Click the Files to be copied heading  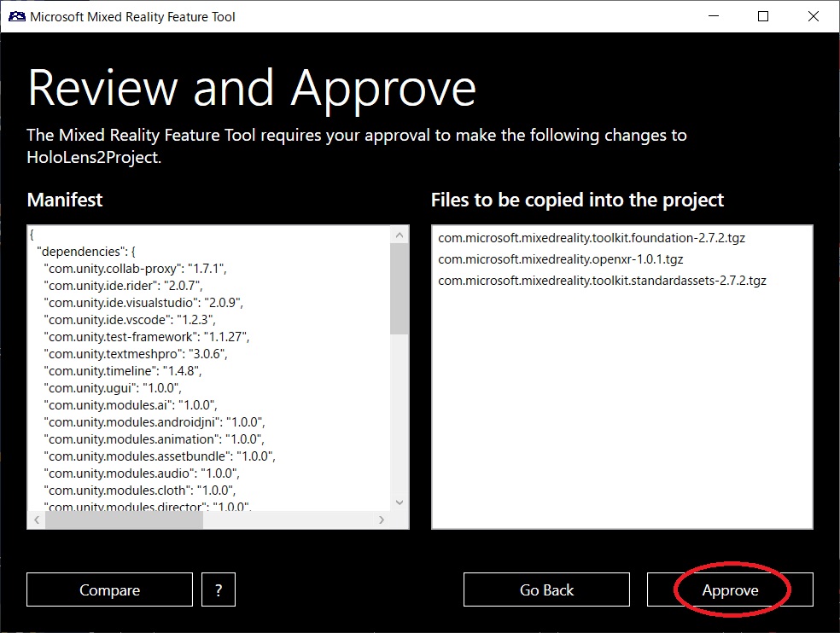coord(577,200)
